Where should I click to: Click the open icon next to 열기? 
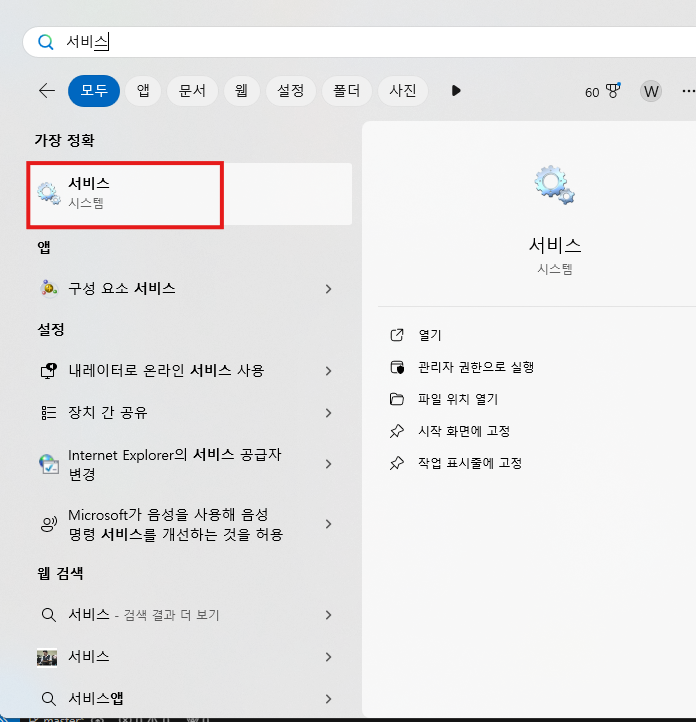coord(397,335)
